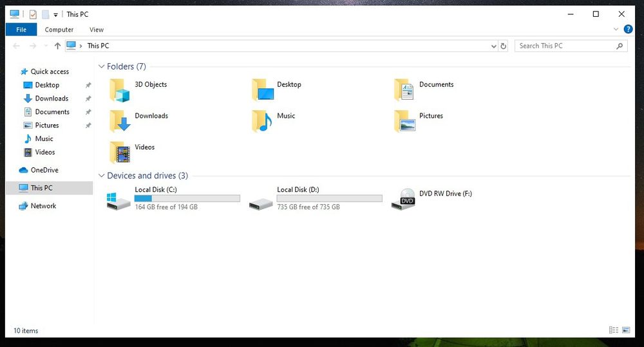Click the pin icon next to Desktop

tap(88, 86)
